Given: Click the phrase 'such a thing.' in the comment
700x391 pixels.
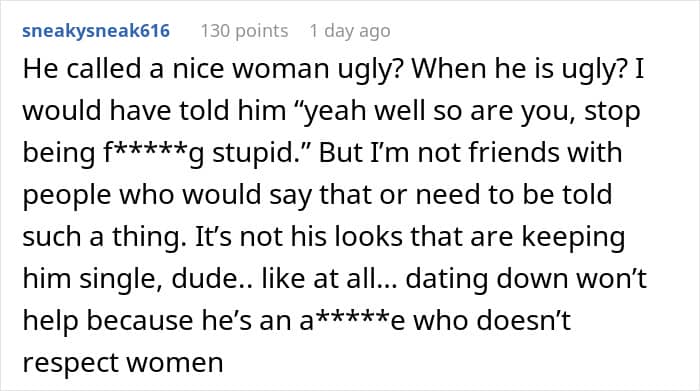Looking at the screenshot, I should tap(104, 237).
